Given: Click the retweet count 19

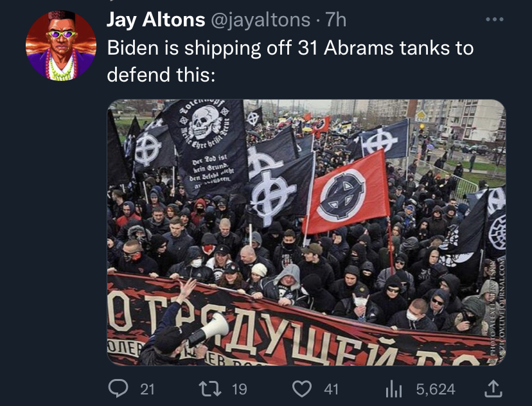Looking at the screenshot, I should point(240,389).
